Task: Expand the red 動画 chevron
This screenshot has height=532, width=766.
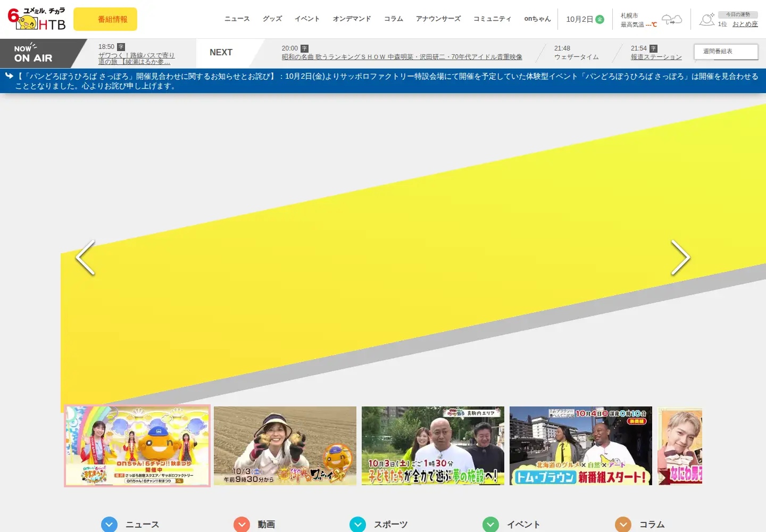Action: 242,525
